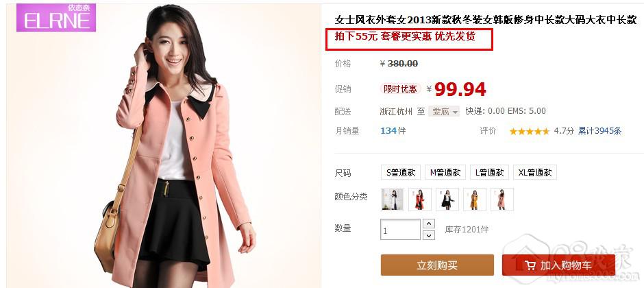The image size is (644, 288).
Task: Choose size L普通款
Action: [490, 173]
